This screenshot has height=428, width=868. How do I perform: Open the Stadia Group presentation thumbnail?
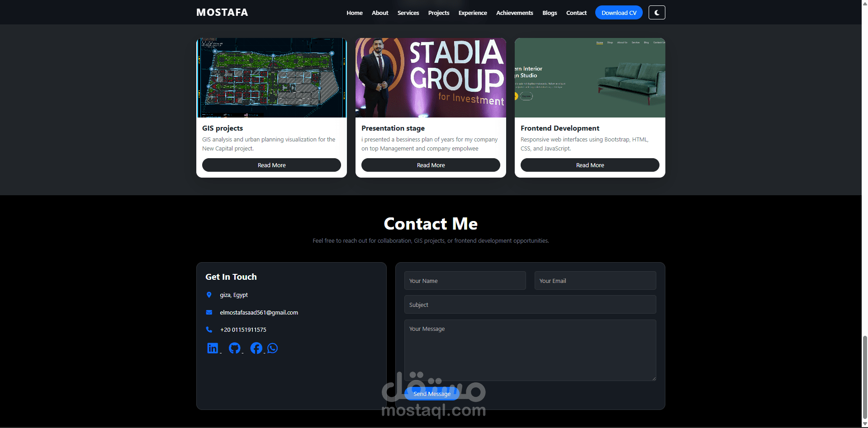tap(431, 78)
